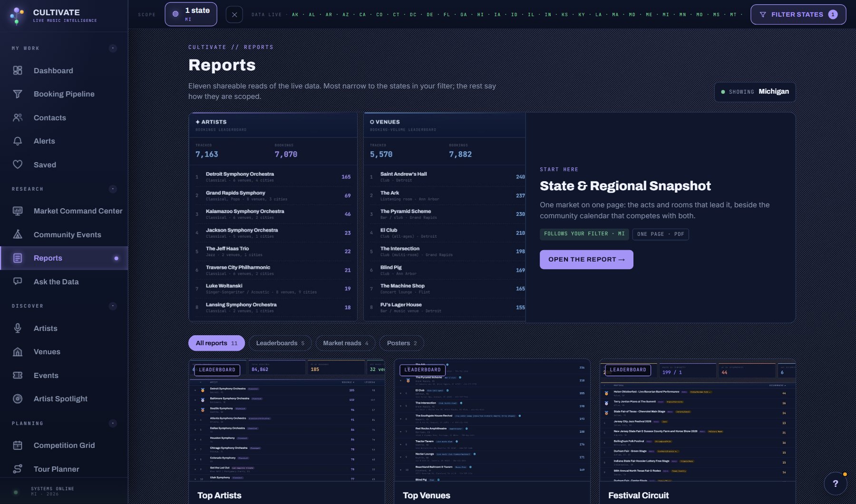Select The Jeff Haas Trio row
The width and height of the screenshot is (856, 504).
273,252
